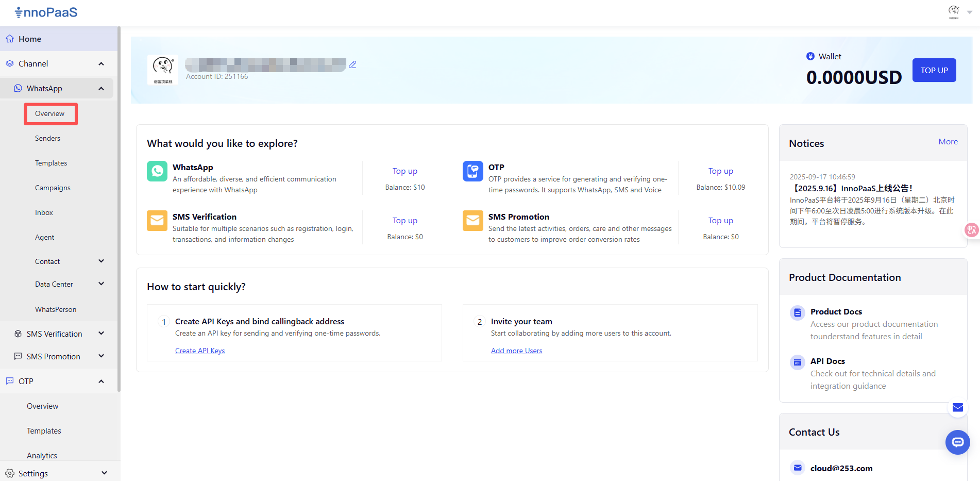The image size is (980, 481).
Task: Click the account profile picture
Action: tap(163, 70)
